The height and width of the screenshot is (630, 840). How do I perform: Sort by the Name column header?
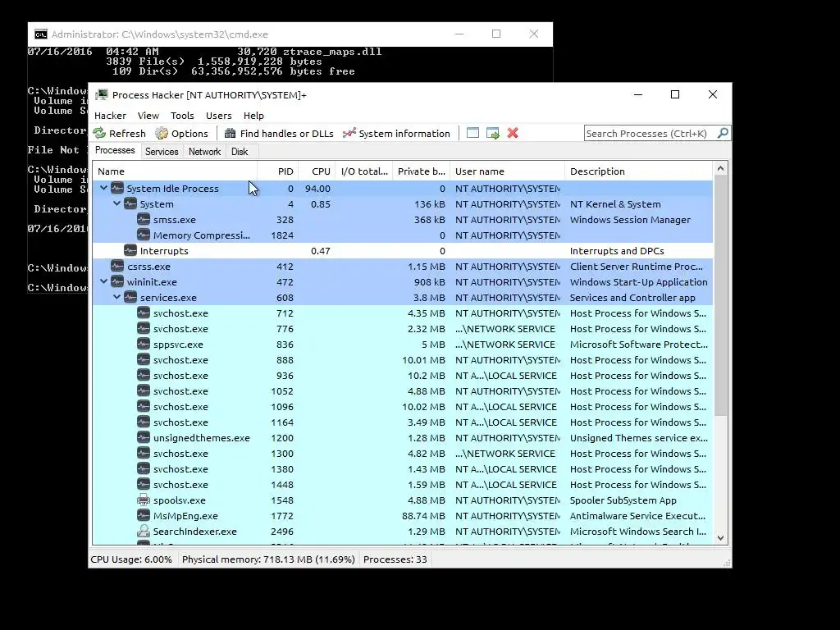[x=175, y=171]
